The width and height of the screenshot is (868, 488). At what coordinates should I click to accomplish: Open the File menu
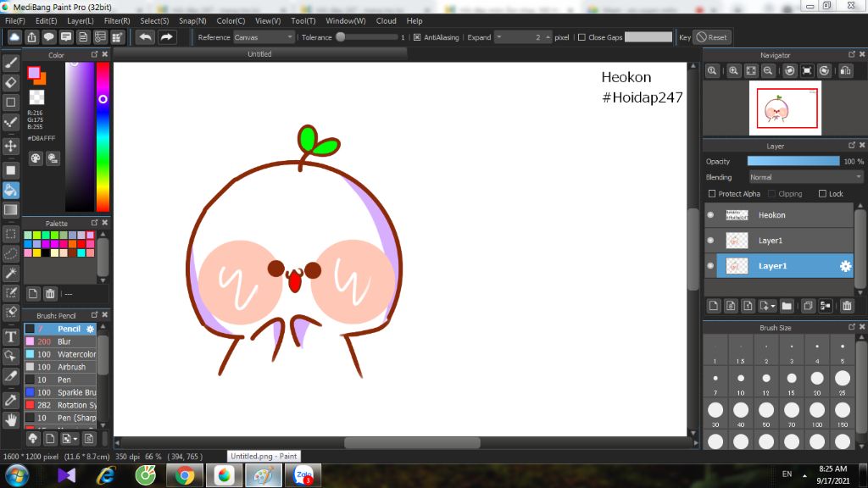[x=15, y=21]
